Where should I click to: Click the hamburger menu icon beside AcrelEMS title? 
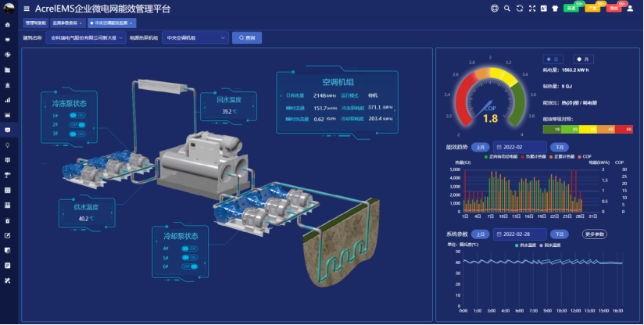coord(27,9)
